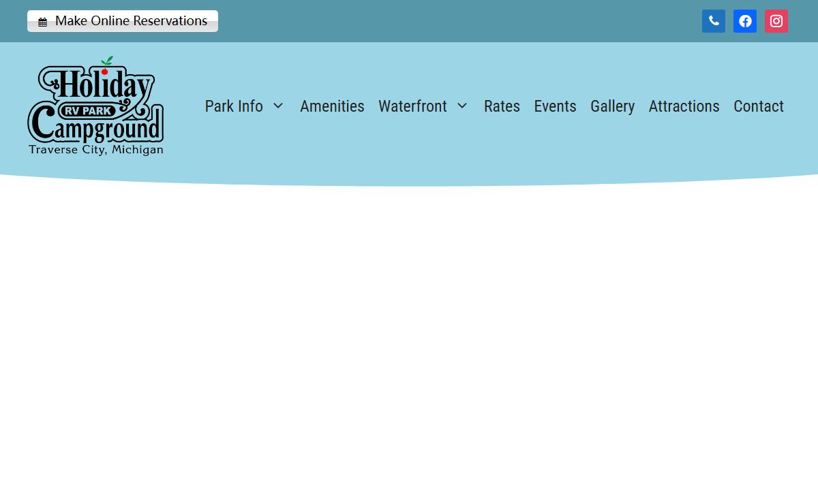Screen dimensions: 818x504
Task: Click the word Campground in the logo
Action: click(95, 127)
